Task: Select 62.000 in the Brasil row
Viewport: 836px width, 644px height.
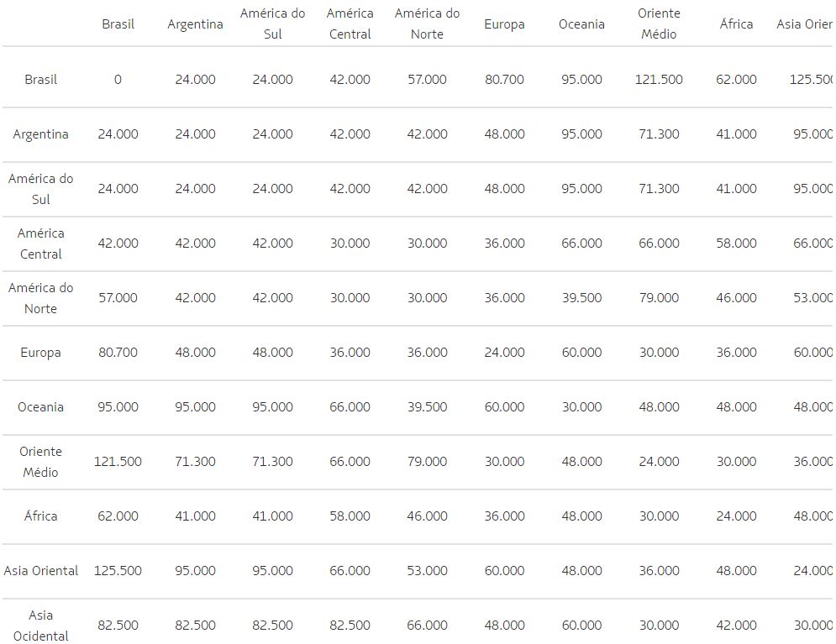Action: click(x=736, y=80)
